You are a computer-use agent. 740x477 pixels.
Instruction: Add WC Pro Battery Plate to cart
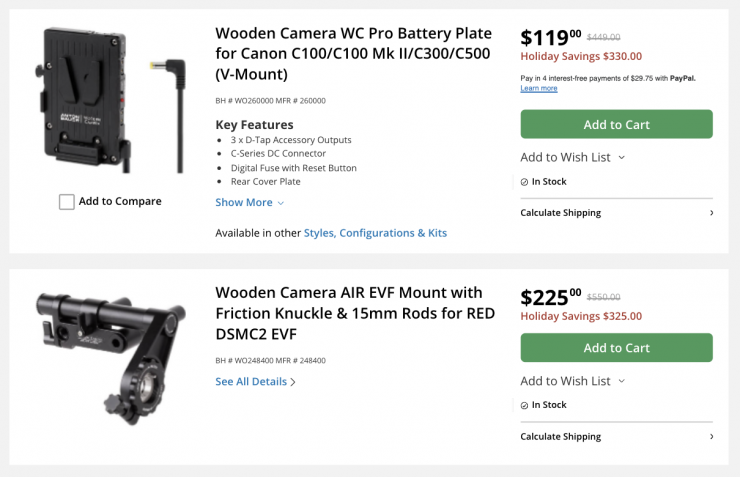tap(616, 125)
